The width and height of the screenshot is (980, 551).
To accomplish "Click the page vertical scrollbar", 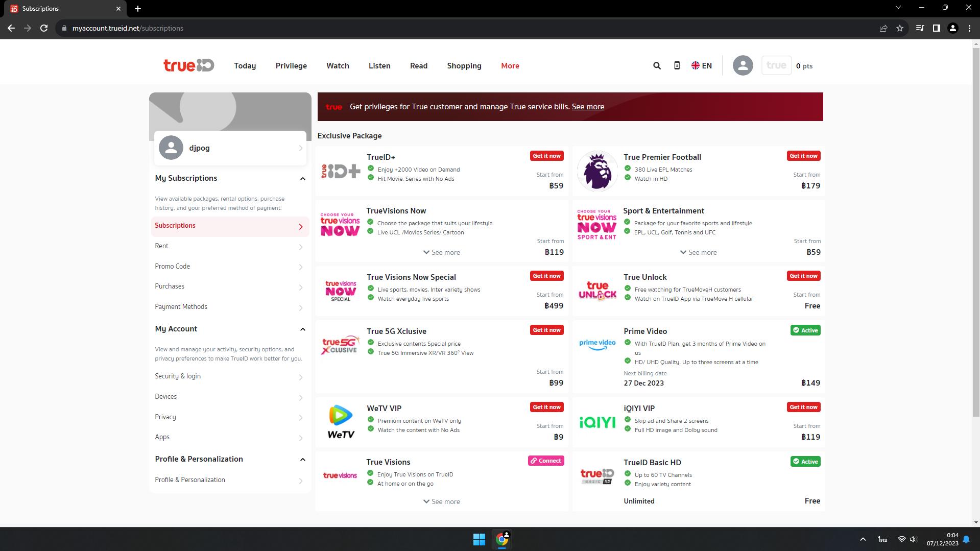I will [x=976, y=232].
